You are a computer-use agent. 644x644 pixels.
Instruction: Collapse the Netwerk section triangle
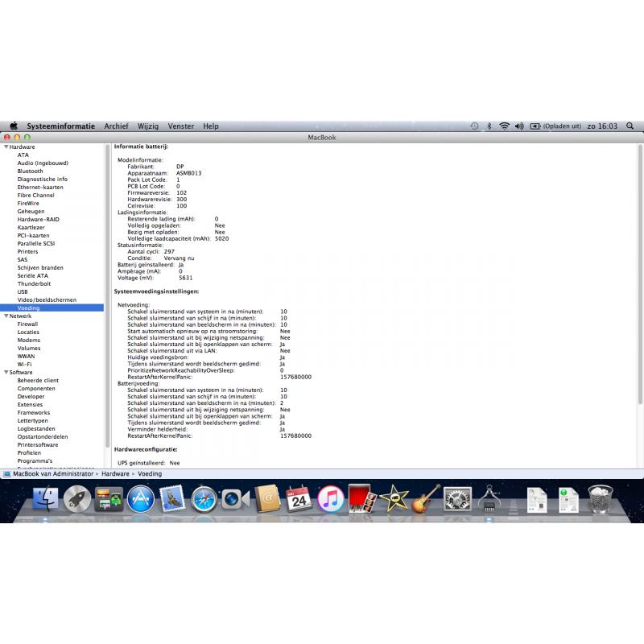point(6,316)
